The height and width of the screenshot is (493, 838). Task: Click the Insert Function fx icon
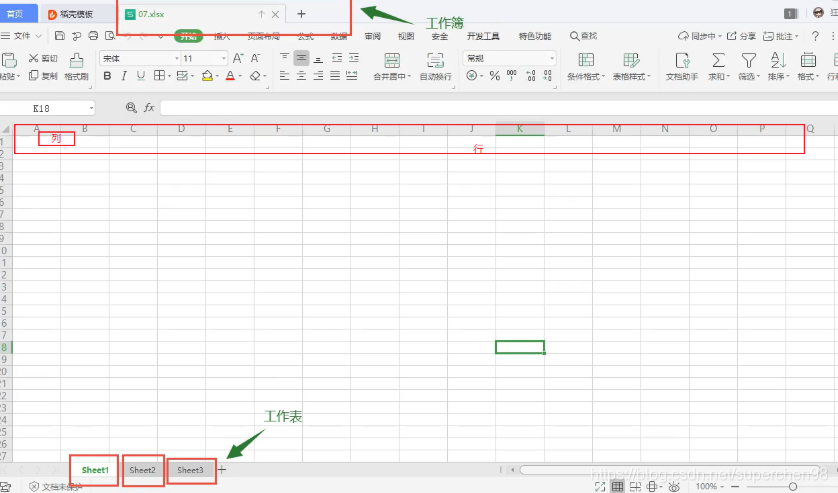[x=149, y=108]
